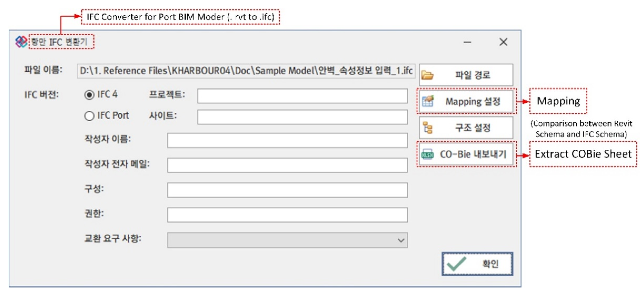This screenshot has width=644, height=296.
Task: Click the 작성자 전자 메일 field
Action: click(x=287, y=165)
